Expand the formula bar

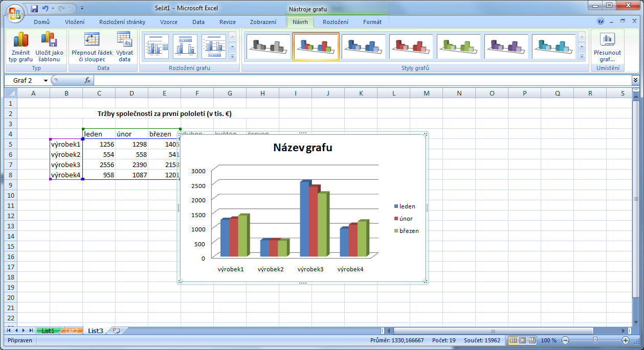point(636,81)
